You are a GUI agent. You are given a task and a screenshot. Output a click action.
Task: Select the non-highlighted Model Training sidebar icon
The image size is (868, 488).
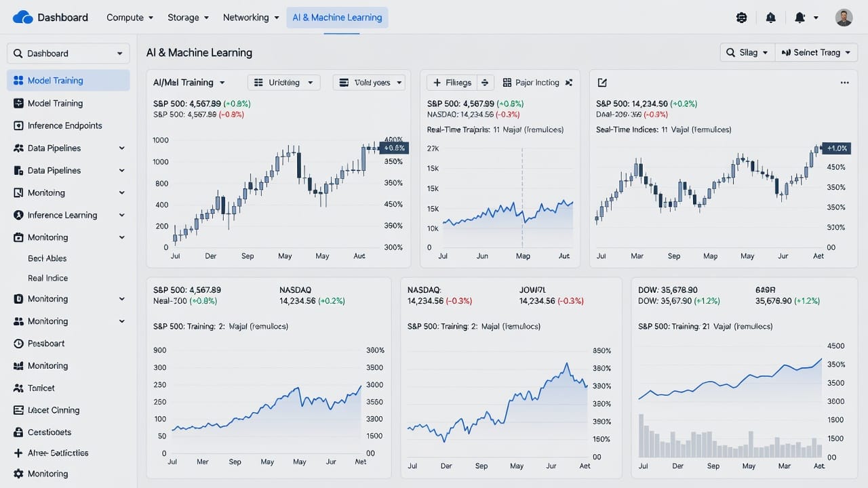tap(18, 103)
